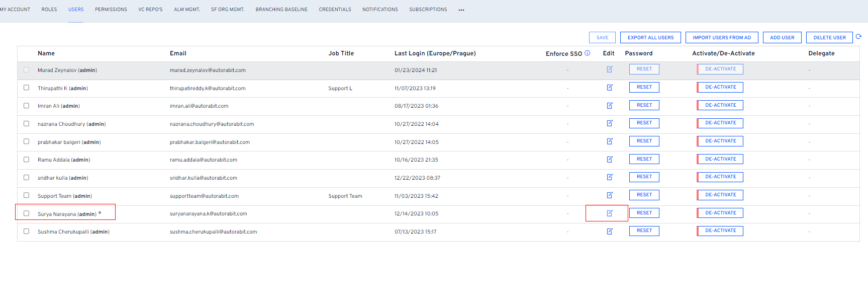Open edit icon for Ramu Addala

[609, 160]
